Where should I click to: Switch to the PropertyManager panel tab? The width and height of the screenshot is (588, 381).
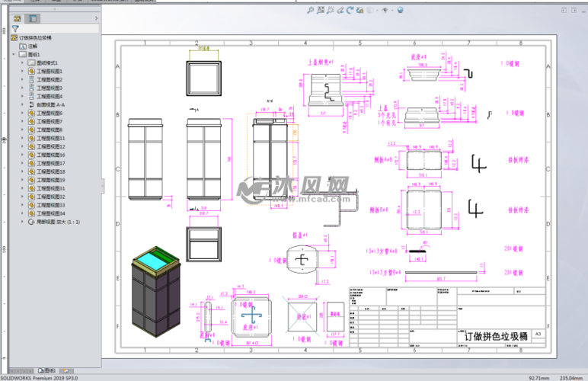33,18
